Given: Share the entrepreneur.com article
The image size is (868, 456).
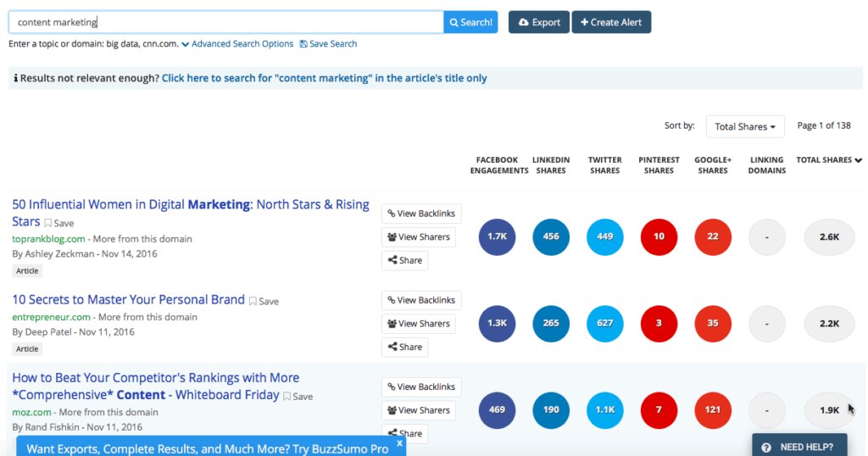Looking at the screenshot, I should (404, 347).
